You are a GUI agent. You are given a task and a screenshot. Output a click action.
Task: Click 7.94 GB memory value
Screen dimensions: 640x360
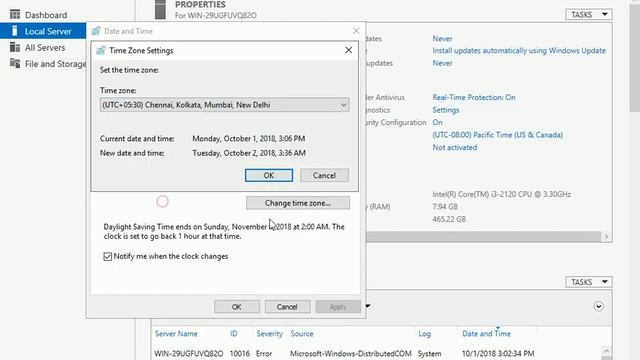pos(445,207)
